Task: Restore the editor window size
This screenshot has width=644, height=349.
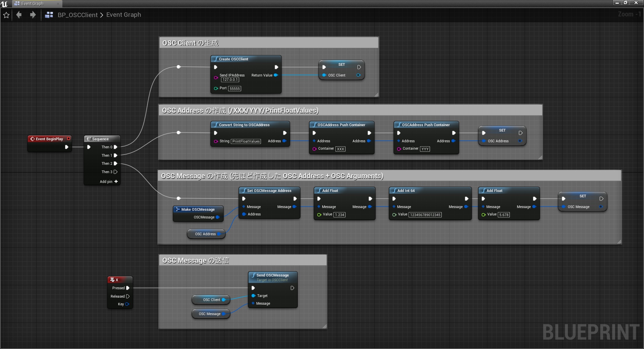Action: coord(626,3)
